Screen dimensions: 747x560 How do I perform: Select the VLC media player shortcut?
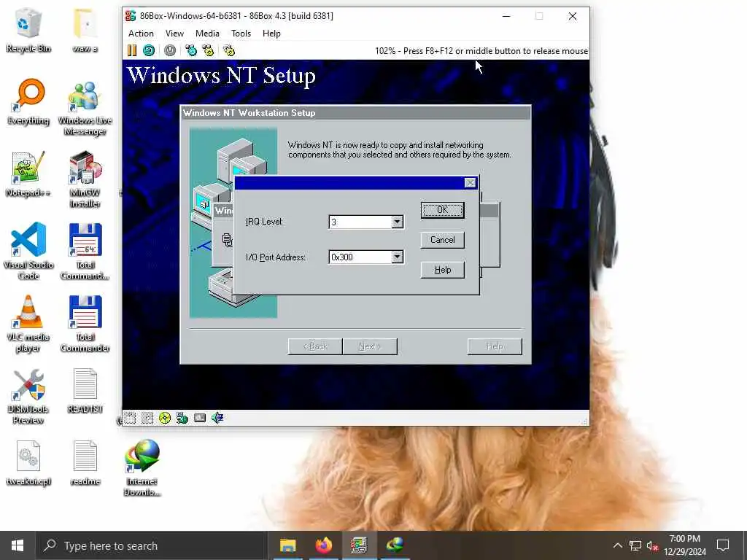(x=28, y=324)
